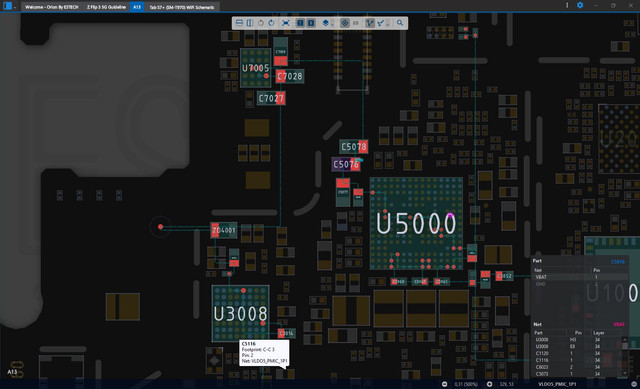Click zoom in plus button in status bar
640x389 pixels.
click(x=489, y=384)
